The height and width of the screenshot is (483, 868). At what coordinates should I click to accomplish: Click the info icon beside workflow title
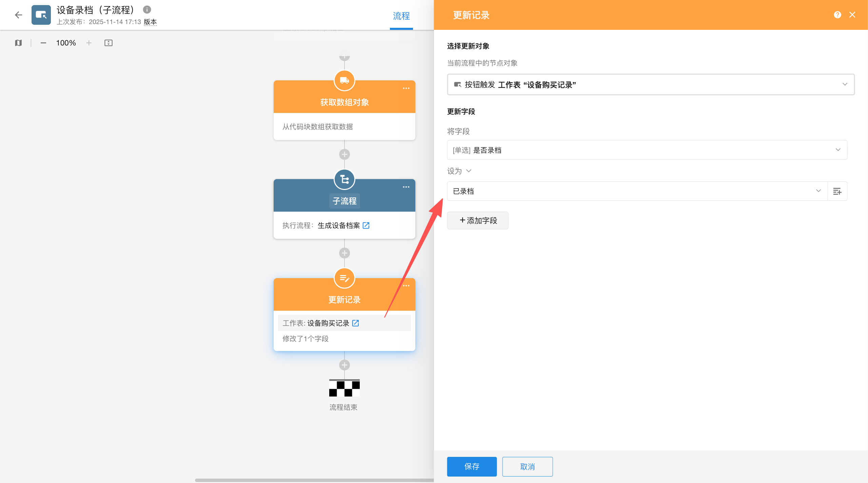(147, 9)
